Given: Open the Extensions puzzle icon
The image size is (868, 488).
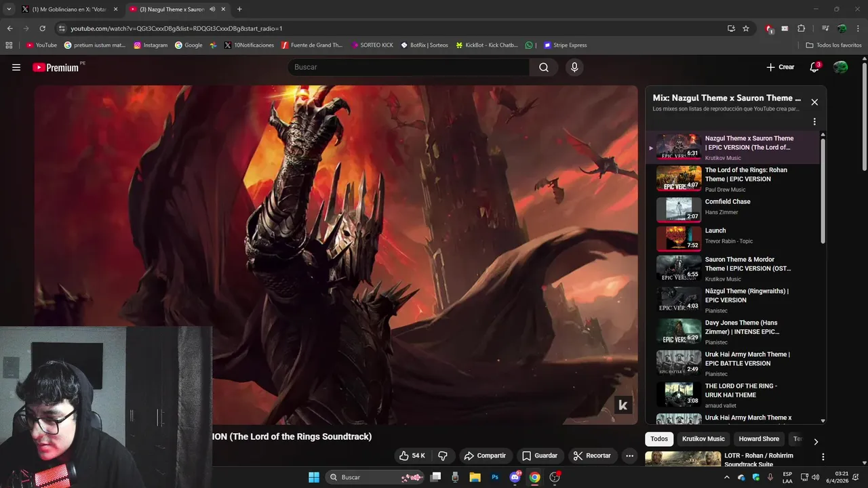Looking at the screenshot, I should (801, 28).
